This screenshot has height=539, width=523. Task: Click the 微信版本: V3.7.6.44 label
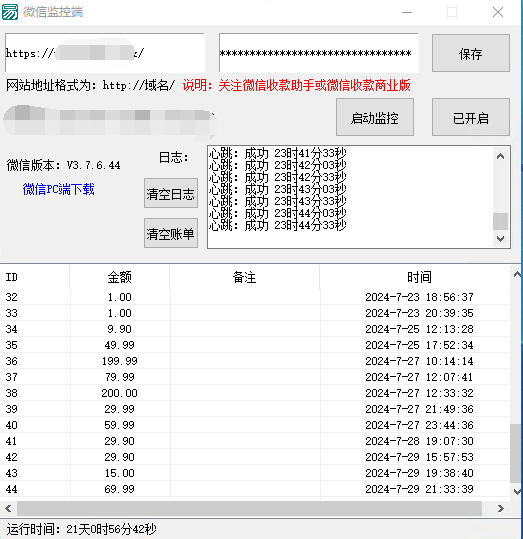click(64, 165)
